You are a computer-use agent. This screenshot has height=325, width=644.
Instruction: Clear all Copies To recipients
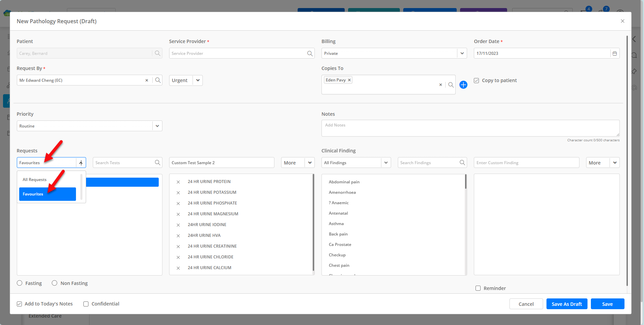tap(441, 85)
